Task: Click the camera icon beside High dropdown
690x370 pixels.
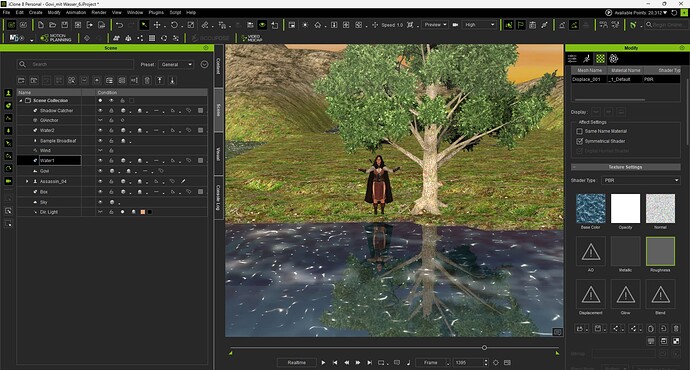Action: click(455, 25)
